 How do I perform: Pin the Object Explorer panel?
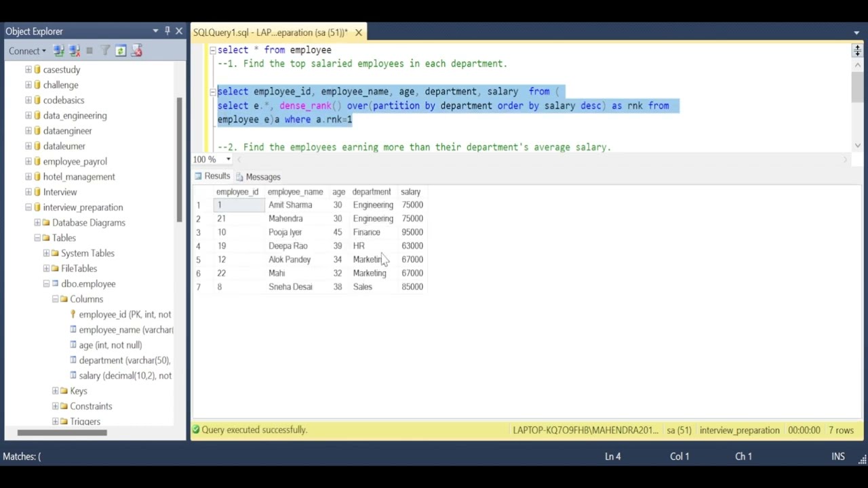point(167,31)
